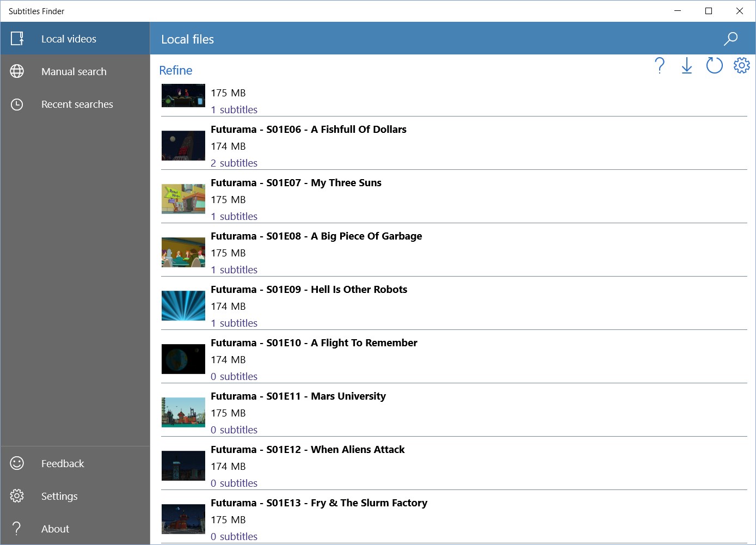The height and width of the screenshot is (545, 756).
Task: Click 174 MB size under S01E06
Action: click(228, 146)
